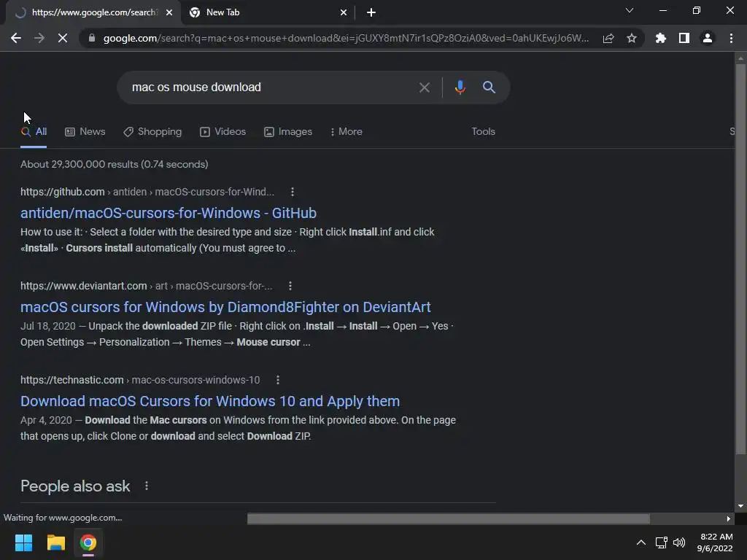Show hidden tray icons
The height and width of the screenshot is (560, 747).
(x=641, y=542)
